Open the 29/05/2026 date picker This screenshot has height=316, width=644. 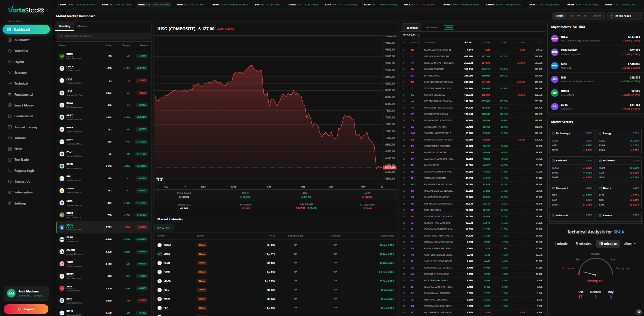click(625, 16)
